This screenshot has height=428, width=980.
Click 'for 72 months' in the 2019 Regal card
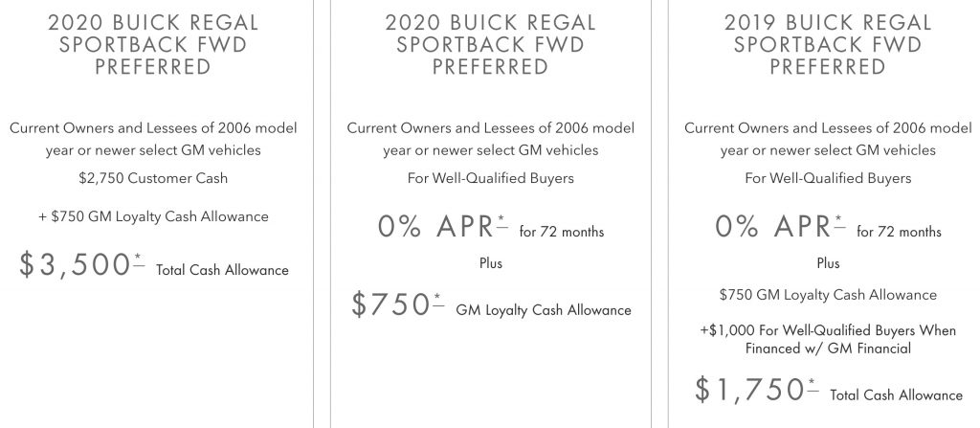[x=899, y=232]
